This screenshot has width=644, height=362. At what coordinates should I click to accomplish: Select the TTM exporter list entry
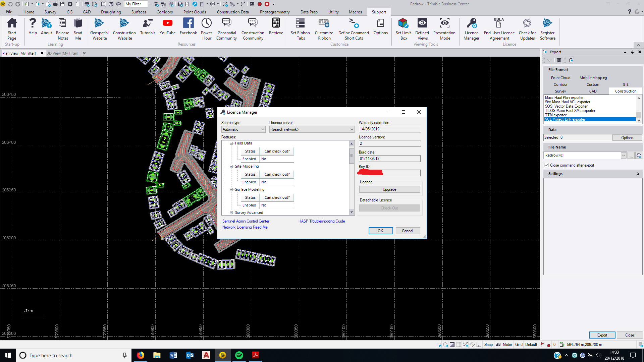555,115
